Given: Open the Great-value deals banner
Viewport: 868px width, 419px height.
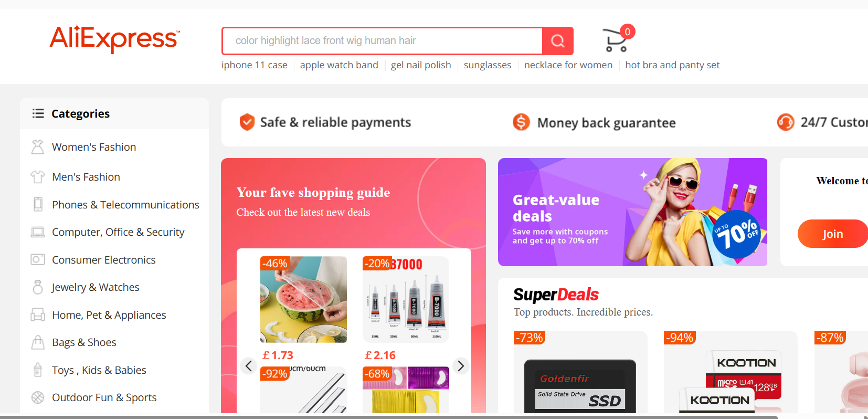Looking at the screenshot, I should coord(632,212).
